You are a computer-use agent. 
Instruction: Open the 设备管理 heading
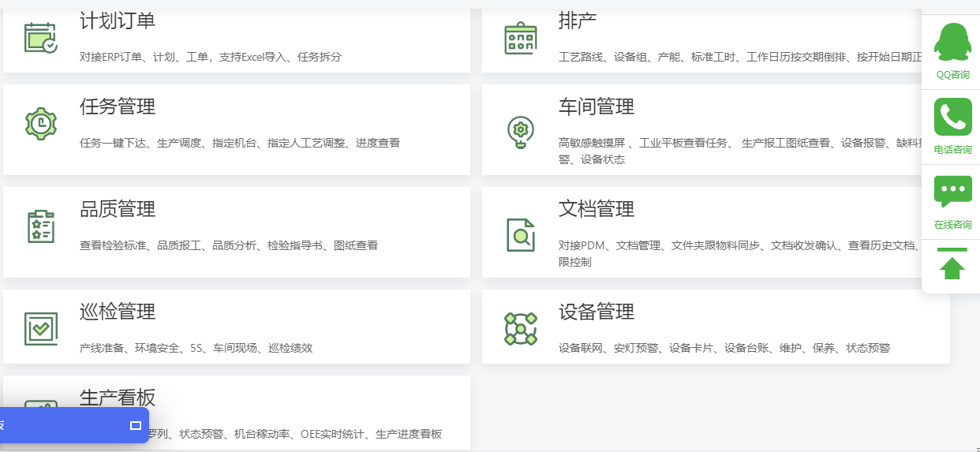[x=597, y=312]
